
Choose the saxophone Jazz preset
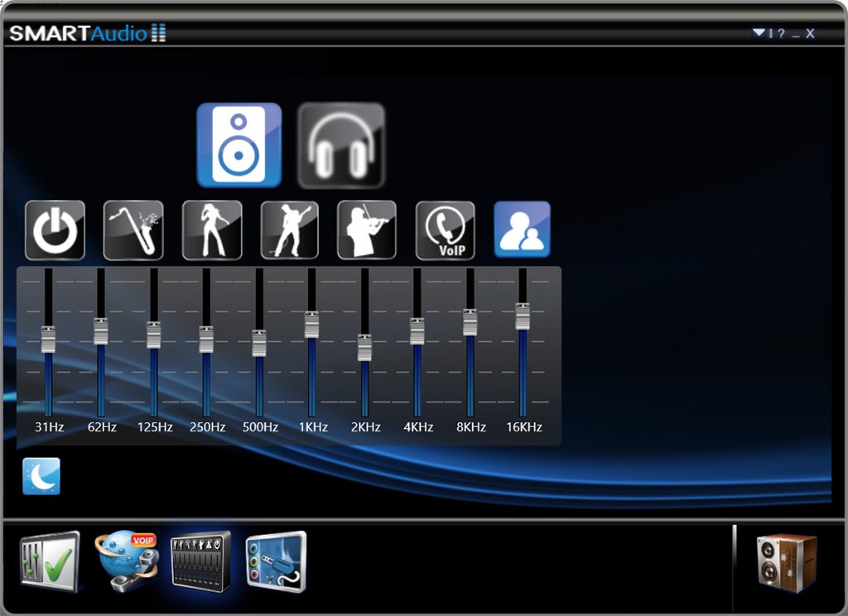[133, 230]
